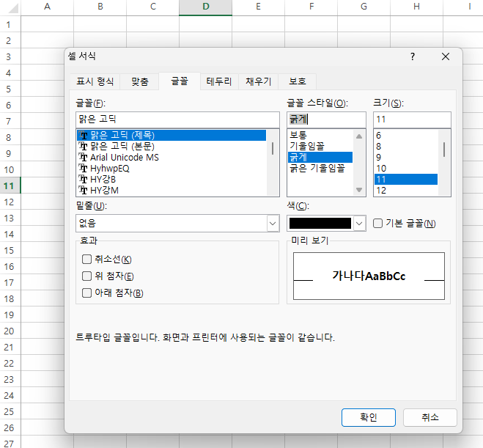The image size is (483, 448).
Task: Click TrueType icon beside 맑은 고딕 (본문)
Action: pyautogui.click(x=83, y=147)
